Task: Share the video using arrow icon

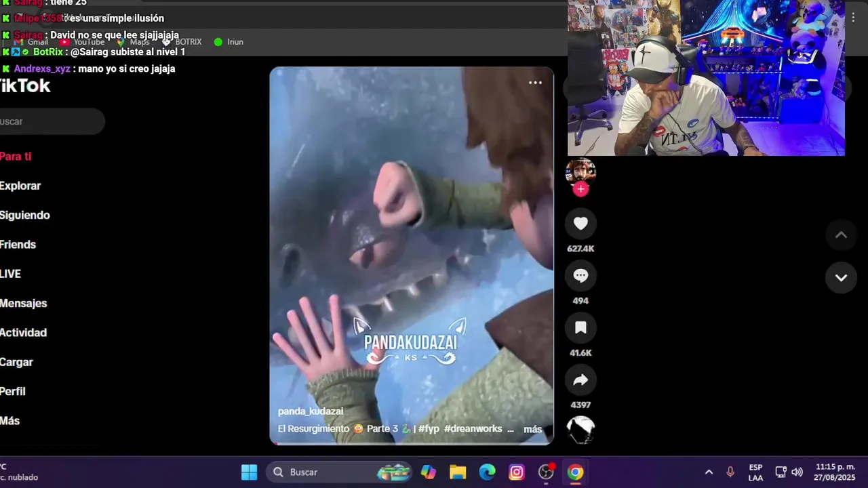Action: tap(580, 380)
